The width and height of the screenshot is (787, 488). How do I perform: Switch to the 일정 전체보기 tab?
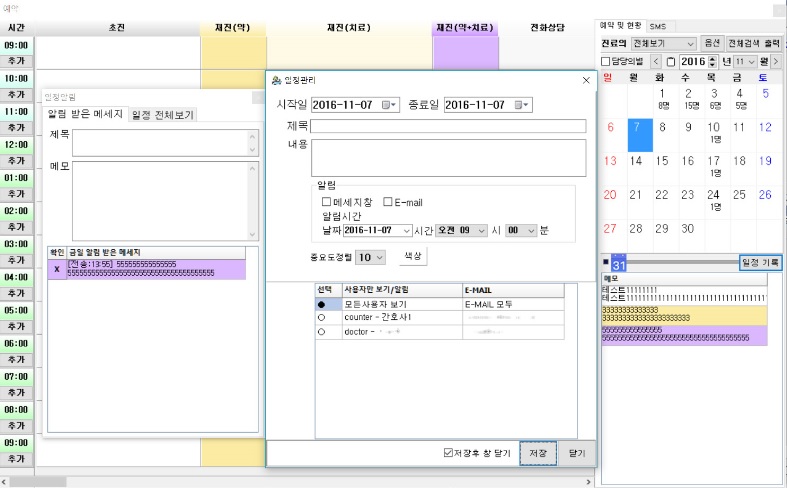click(x=162, y=115)
